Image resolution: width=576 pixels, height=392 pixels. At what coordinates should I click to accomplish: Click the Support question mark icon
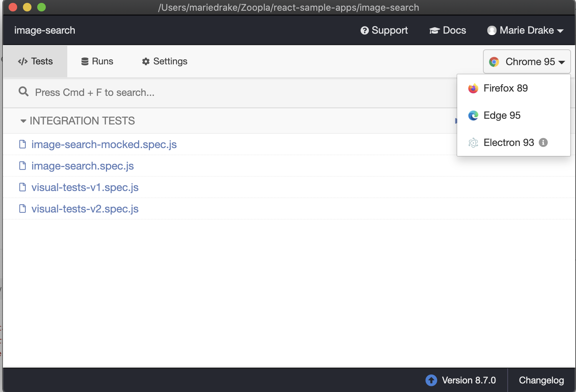[365, 31]
